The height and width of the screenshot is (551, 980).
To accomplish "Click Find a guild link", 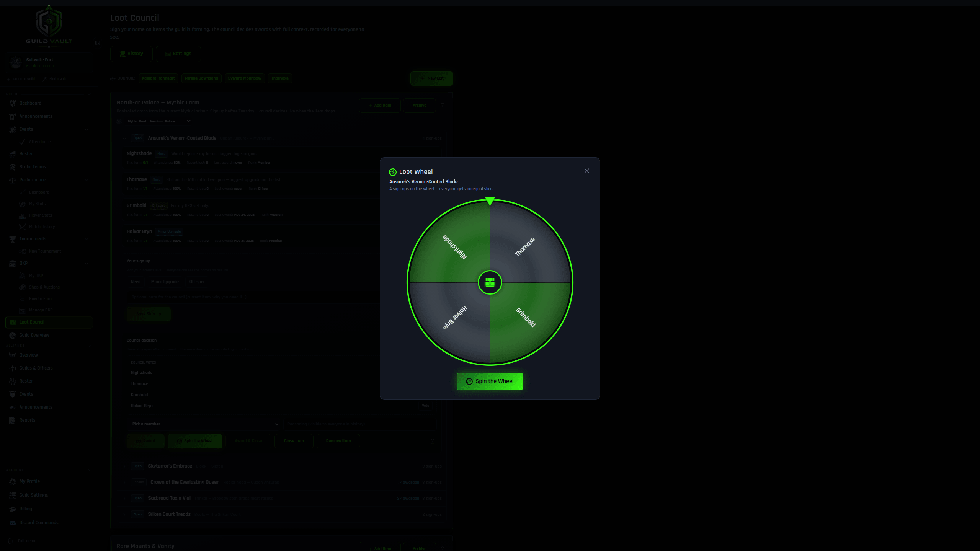I will [x=55, y=79].
